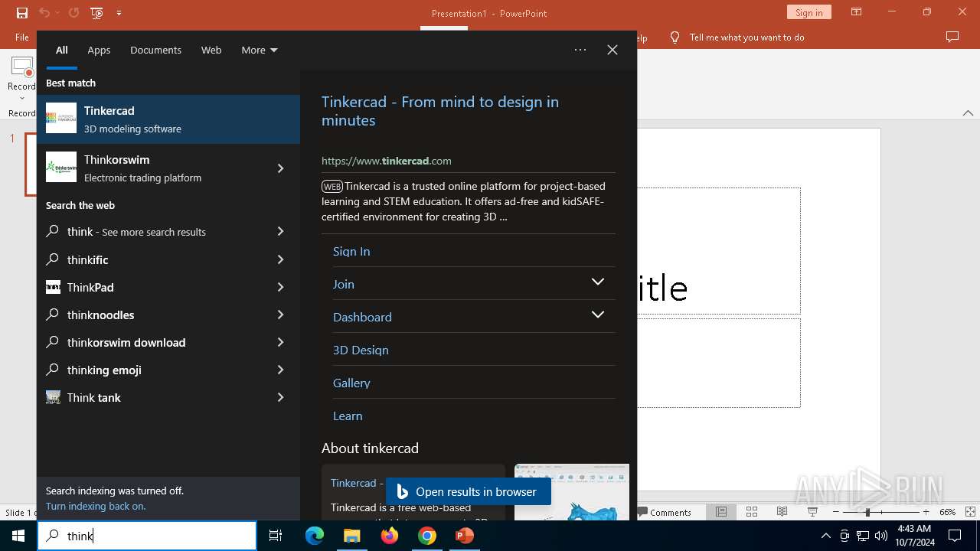
Task: Open the PowerPoint comments pane icon at top right
Action: click(952, 37)
